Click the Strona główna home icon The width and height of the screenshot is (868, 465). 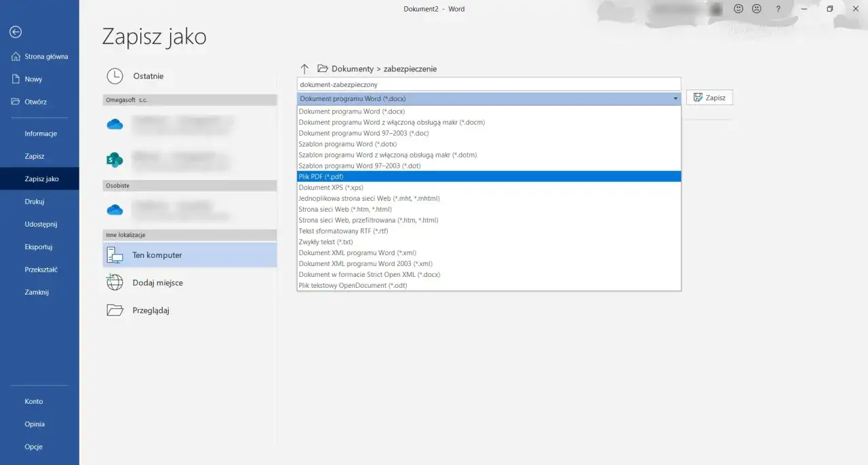point(16,56)
